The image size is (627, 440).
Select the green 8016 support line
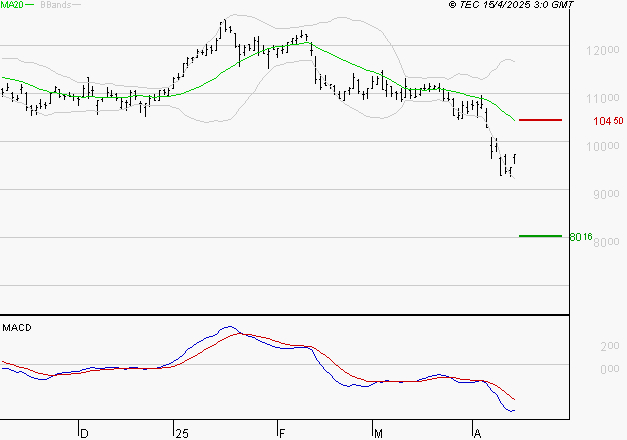(540, 236)
